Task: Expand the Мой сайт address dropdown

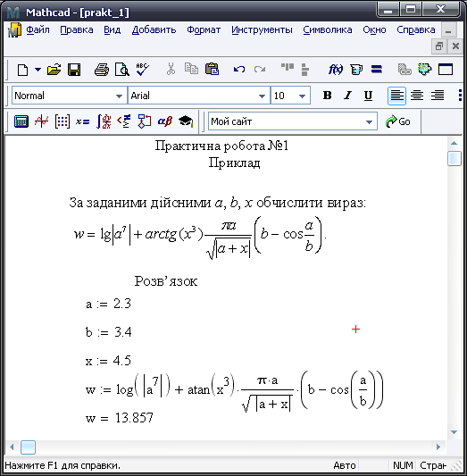Action: click(x=369, y=121)
